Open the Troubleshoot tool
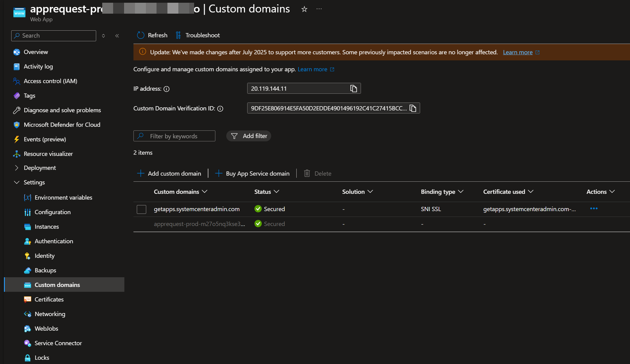The width and height of the screenshot is (630, 364). (x=198, y=35)
